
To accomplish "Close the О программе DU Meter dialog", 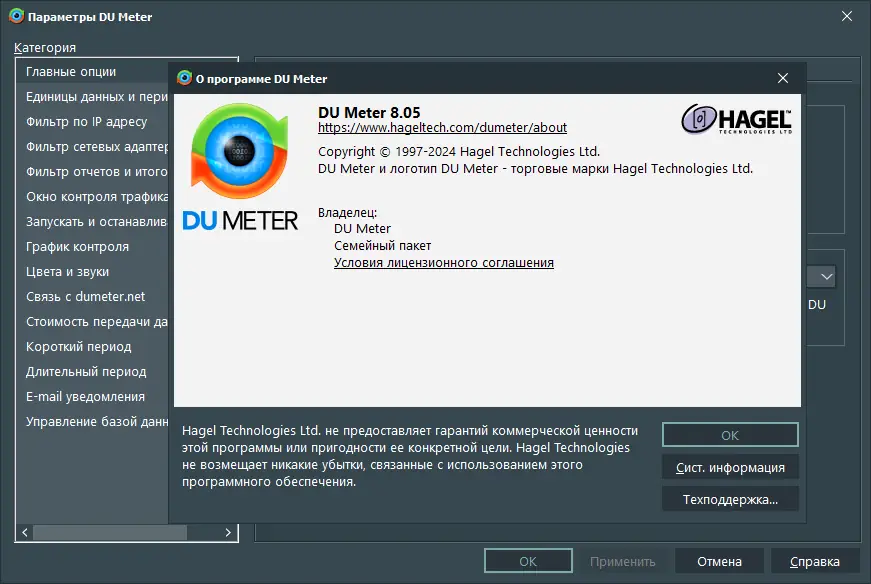I will pyautogui.click(x=783, y=78).
